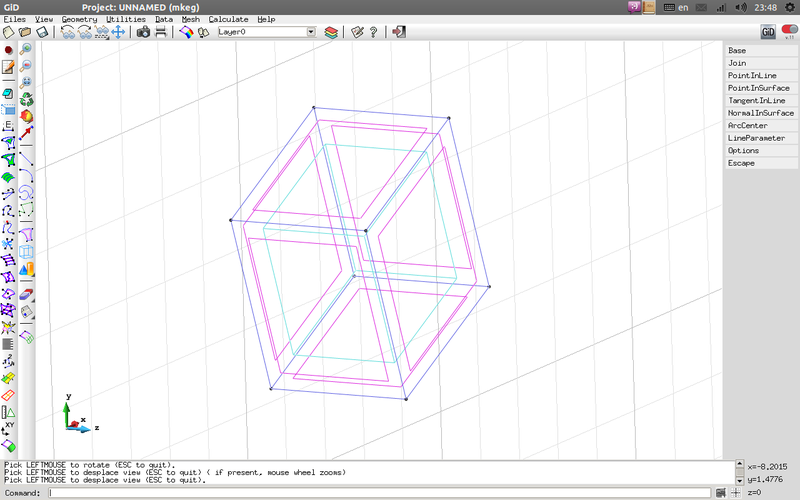Open the View menu
Viewport: 800px width, 500px height.
44,19
